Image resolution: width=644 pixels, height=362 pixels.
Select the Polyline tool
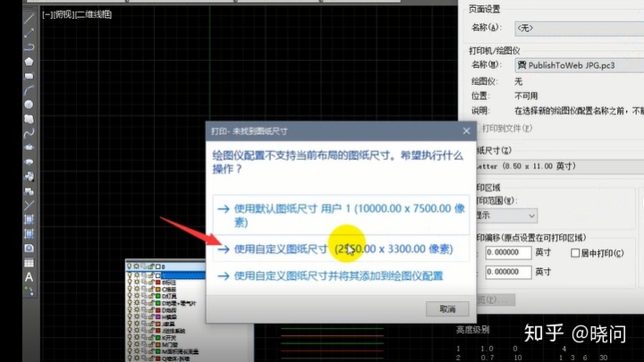[29, 47]
